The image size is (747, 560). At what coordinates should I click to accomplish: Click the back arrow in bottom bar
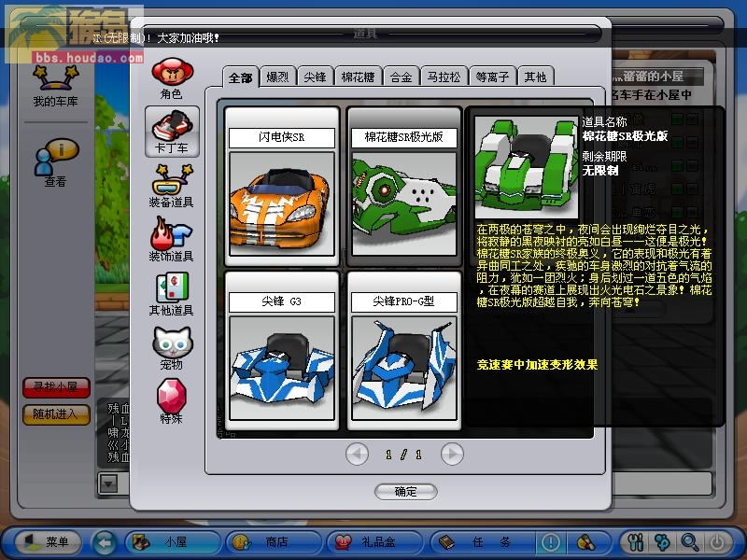click(x=105, y=542)
